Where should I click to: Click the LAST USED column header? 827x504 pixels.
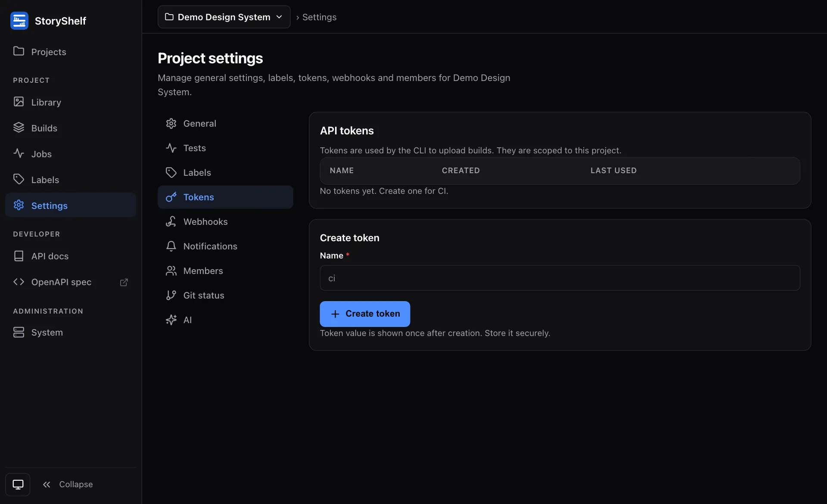pyautogui.click(x=613, y=171)
